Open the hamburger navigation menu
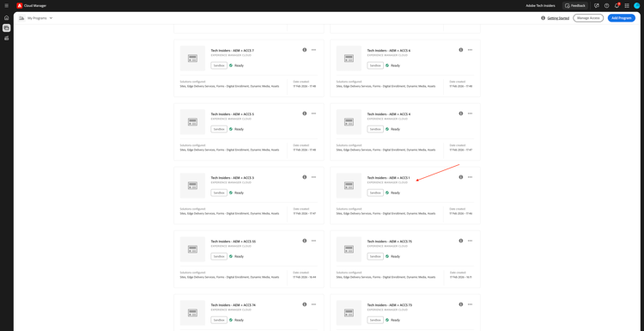This screenshot has width=644, height=331. pos(6,6)
